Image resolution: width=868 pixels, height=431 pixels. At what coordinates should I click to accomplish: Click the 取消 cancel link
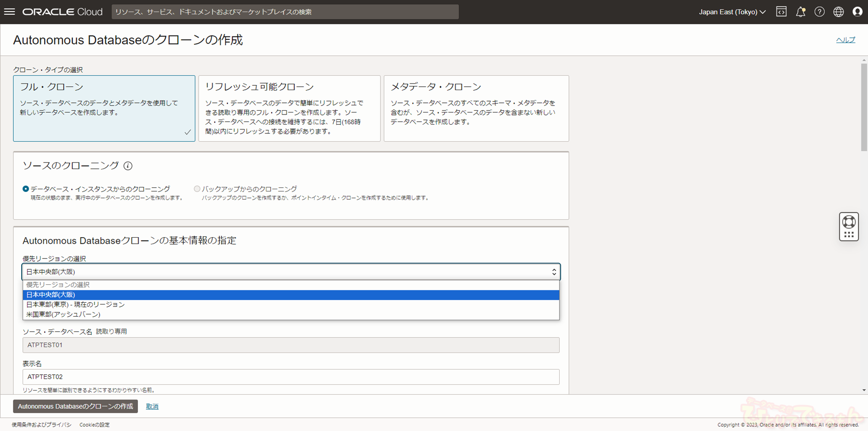point(152,407)
